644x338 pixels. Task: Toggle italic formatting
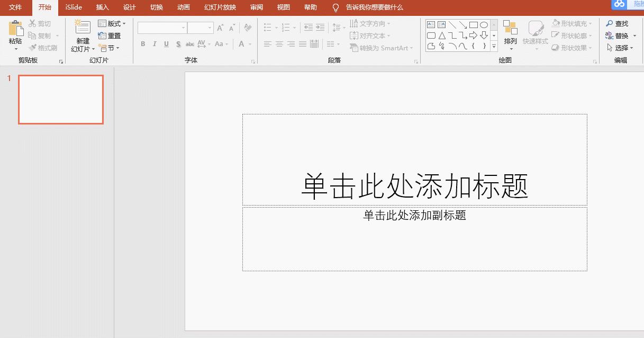click(154, 44)
